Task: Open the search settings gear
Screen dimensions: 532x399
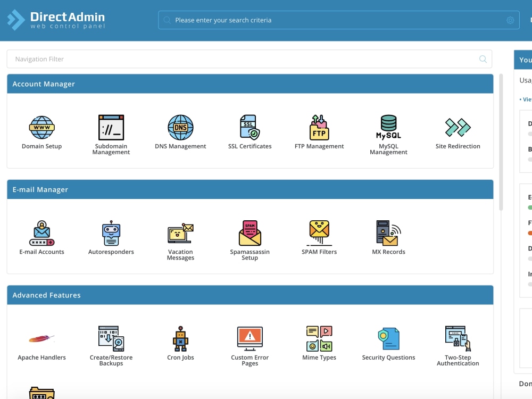Action: (510, 20)
